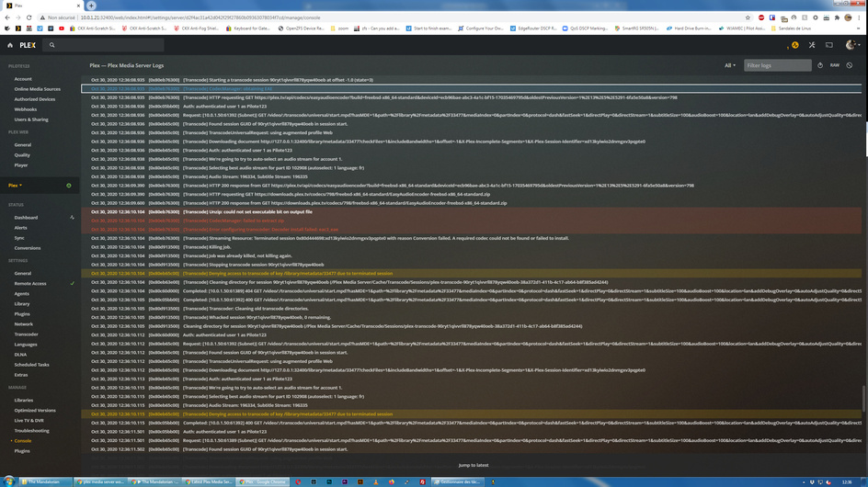Open Library settings

pos(22,304)
